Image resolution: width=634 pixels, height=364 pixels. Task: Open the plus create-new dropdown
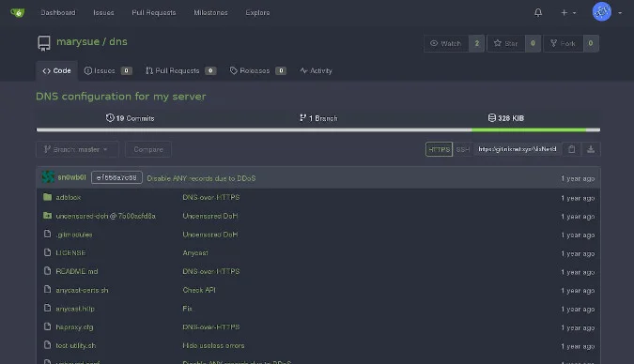pos(568,12)
